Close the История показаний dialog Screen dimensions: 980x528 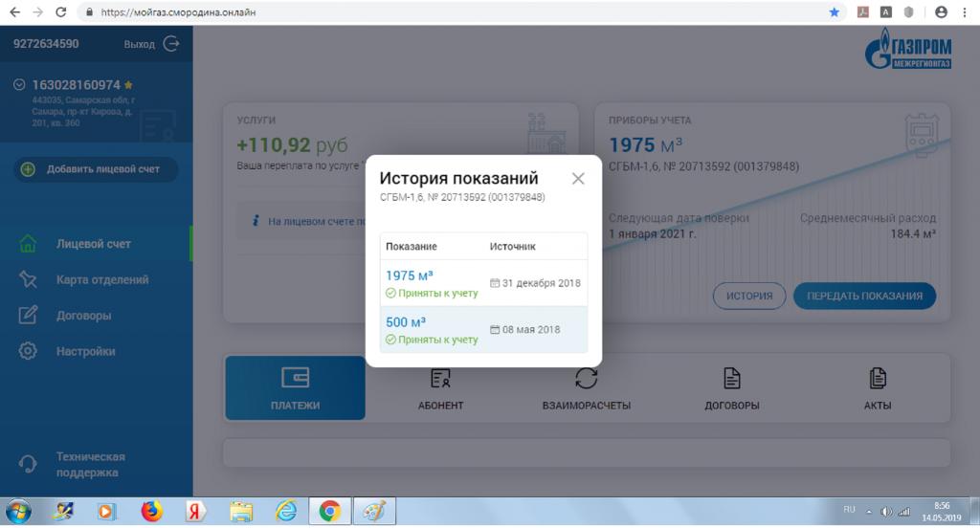[x=578, y=179]
